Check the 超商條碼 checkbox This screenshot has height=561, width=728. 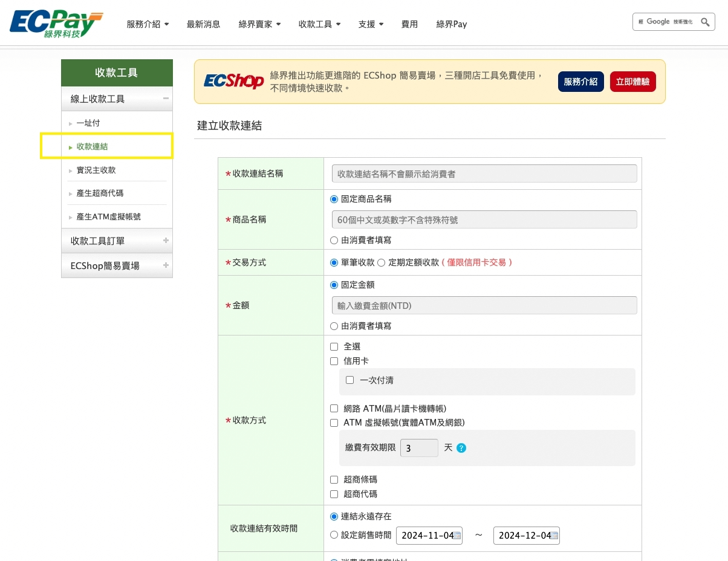(x=334, y=479)
